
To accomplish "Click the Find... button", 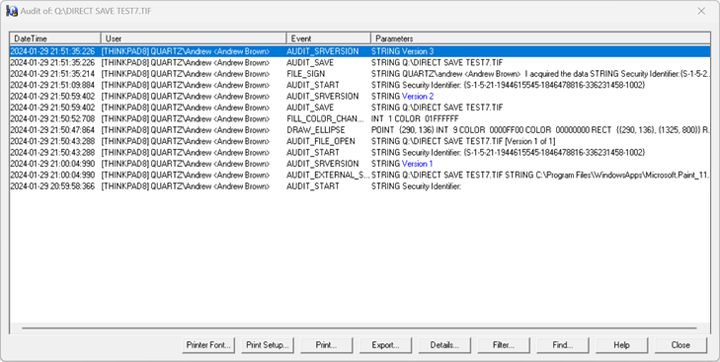I will click(562, 345).
